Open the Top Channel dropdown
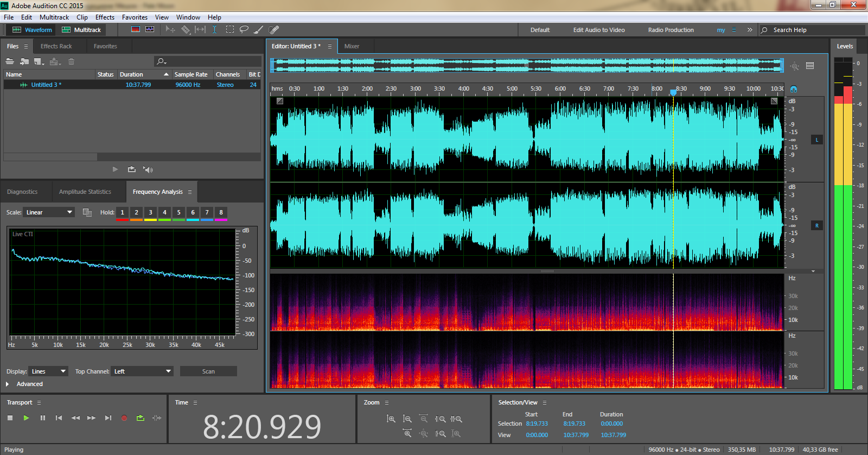Screen dimensions: 868x455 [142, 371]
